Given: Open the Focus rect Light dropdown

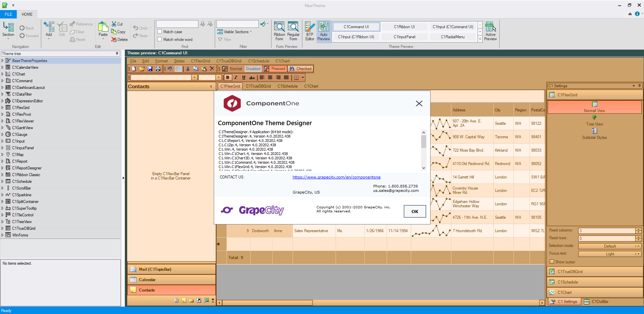Looking at the screenshot, I should point(610,254).
